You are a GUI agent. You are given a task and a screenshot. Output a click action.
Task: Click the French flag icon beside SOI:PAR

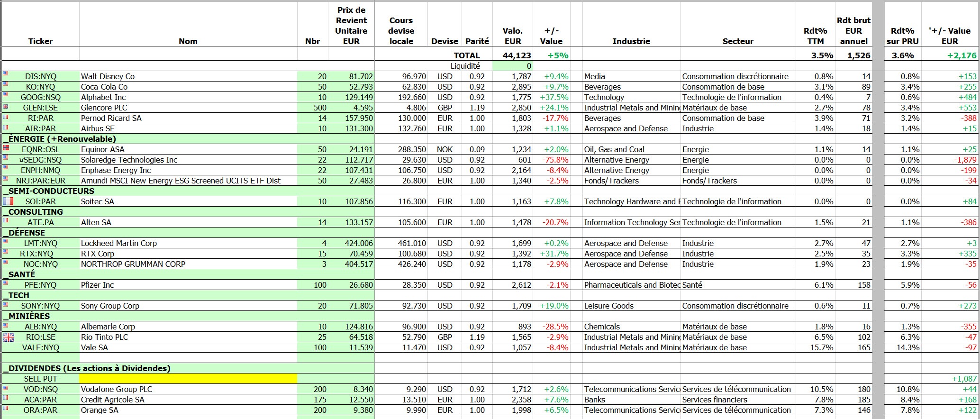point(8,201)
